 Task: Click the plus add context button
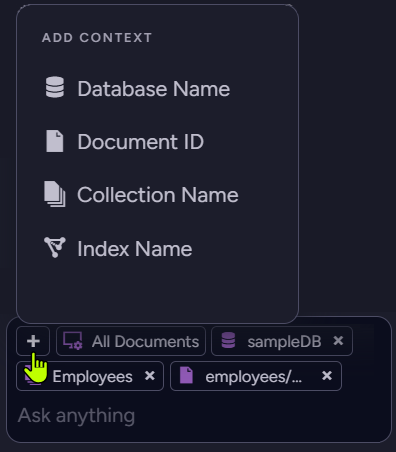click(33, 341)
